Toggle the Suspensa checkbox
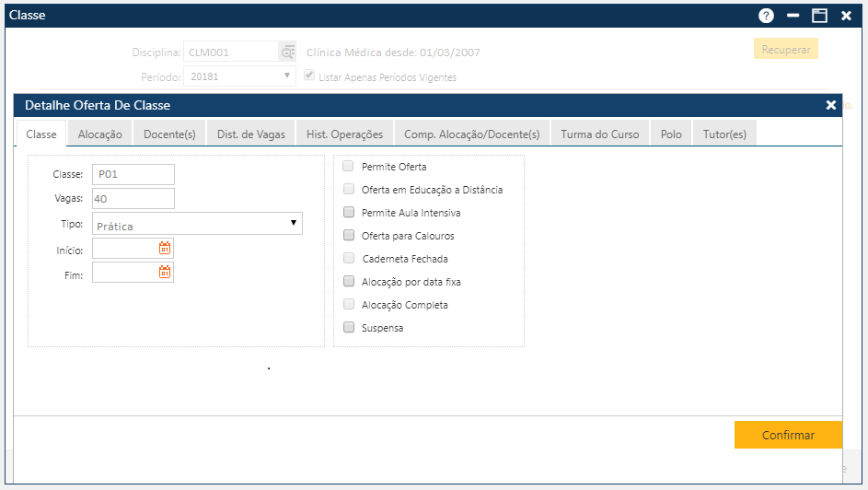Screen dimensions: 868x490 [x=349, y=327]
